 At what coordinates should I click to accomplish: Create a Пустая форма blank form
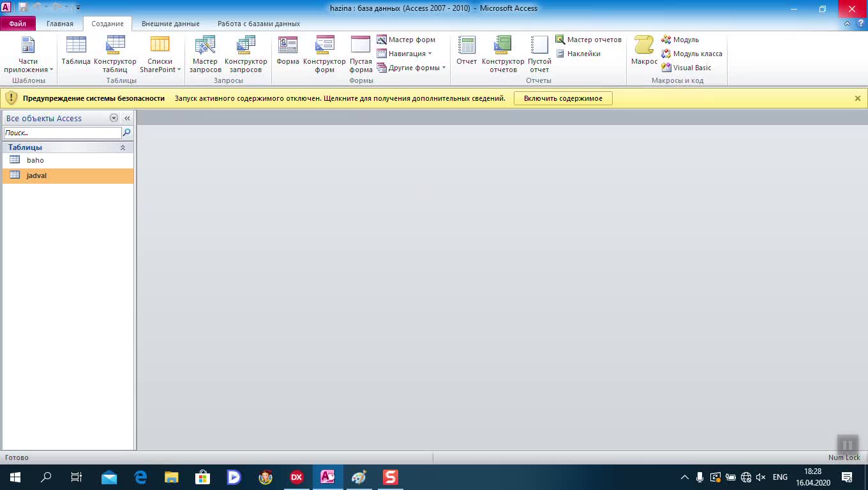[361, 55]
